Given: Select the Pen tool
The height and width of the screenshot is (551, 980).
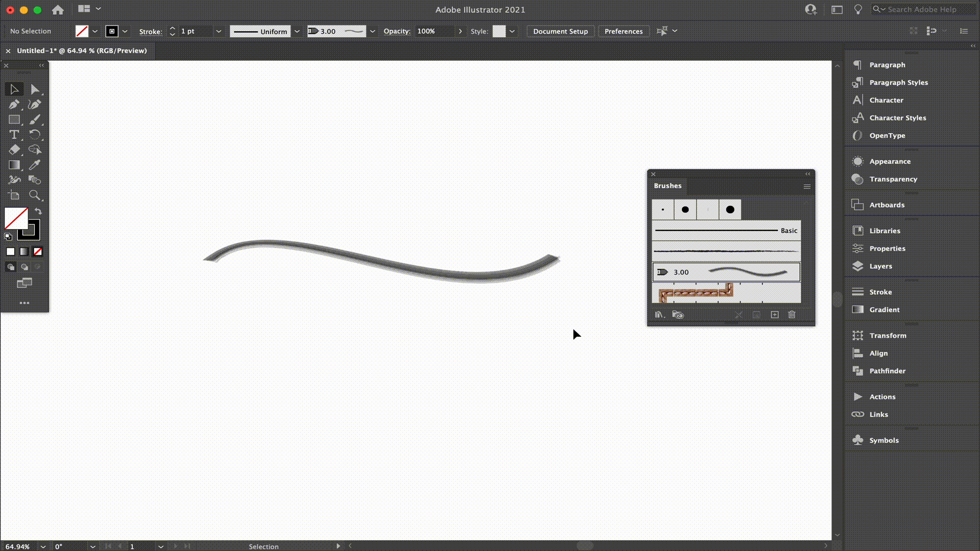Looking at the screenshot, I should coord(14,105).
